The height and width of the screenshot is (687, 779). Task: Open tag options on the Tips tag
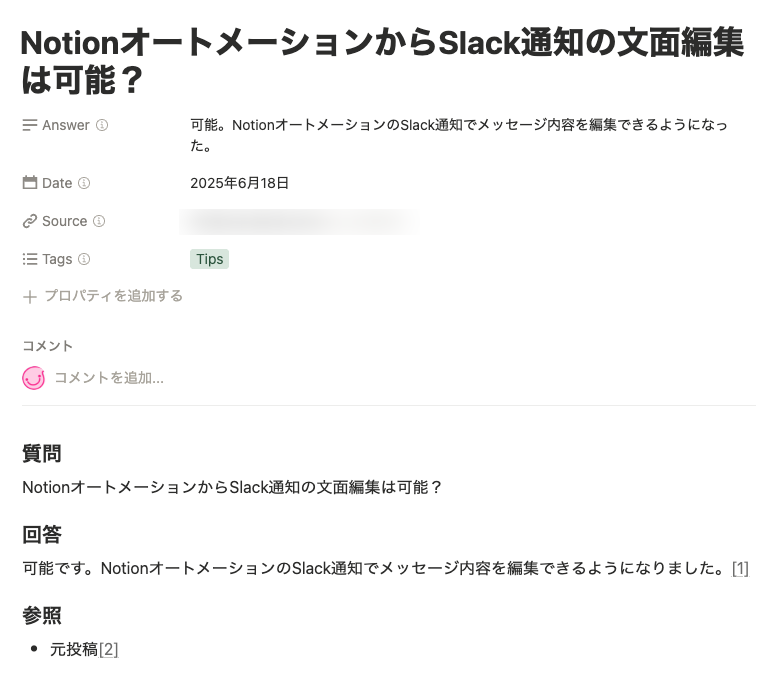tap(209, 259)
